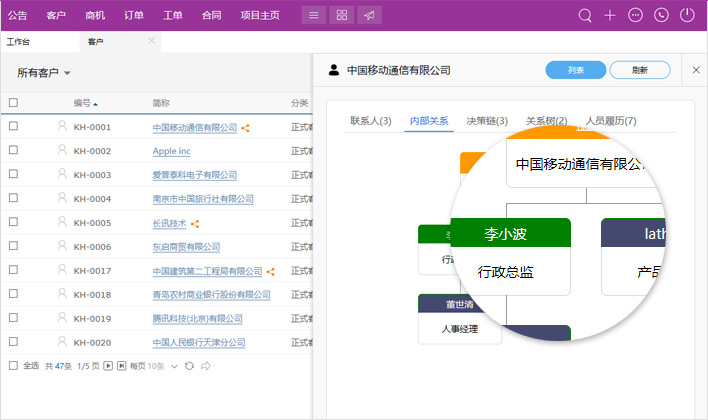Open the 所有客户 filter dropdown
Image resolution: width=708 pixels, height=420 pixels.
tap(44, 73)
